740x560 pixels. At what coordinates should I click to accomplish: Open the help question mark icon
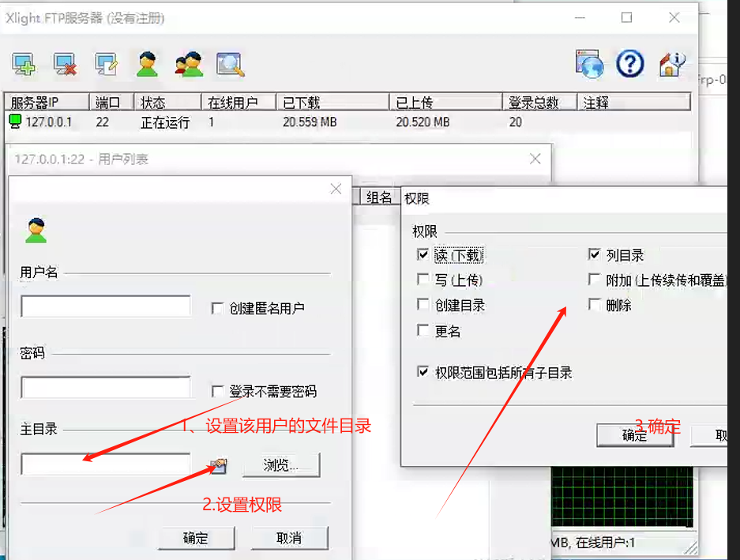point(630,65)
